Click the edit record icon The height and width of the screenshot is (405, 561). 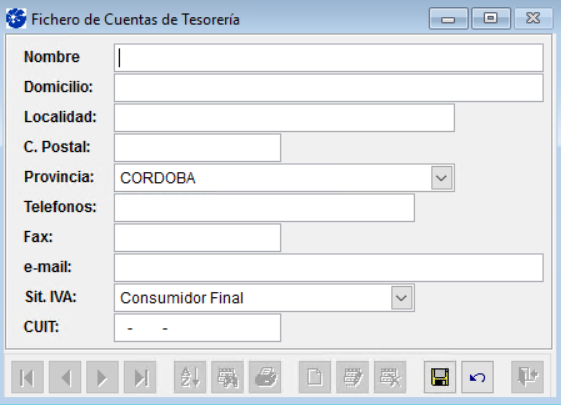click(352, 377)
